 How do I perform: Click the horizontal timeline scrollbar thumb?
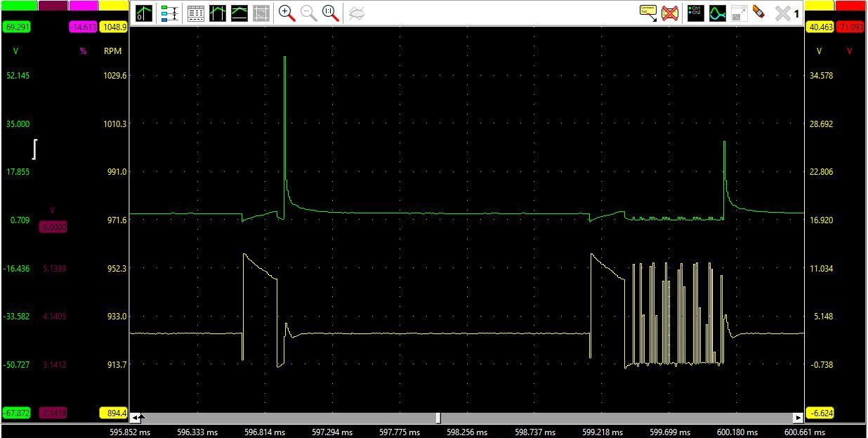438,418
